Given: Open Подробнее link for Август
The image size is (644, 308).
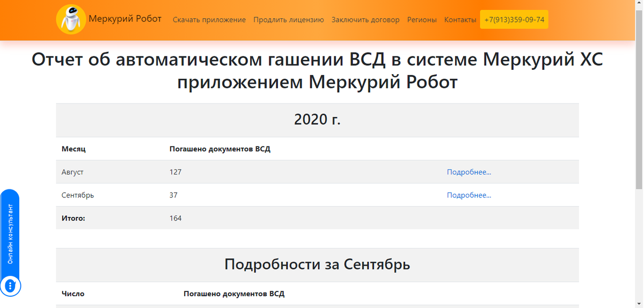Looking at the screenshot, I should pos(469,172).
